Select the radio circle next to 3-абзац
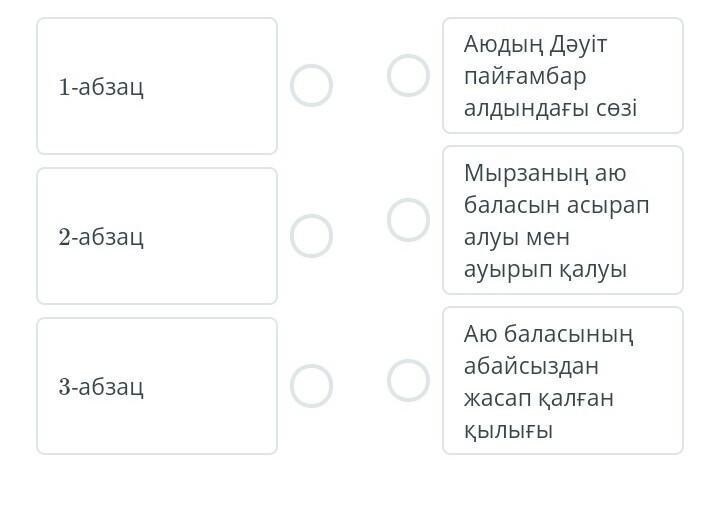720x523 pixels. tap(311, 386)
